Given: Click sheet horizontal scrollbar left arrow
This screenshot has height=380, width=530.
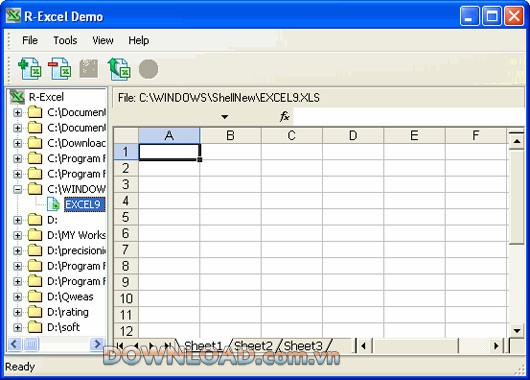Looking at the screenshot, I should [x=364, y=346].
